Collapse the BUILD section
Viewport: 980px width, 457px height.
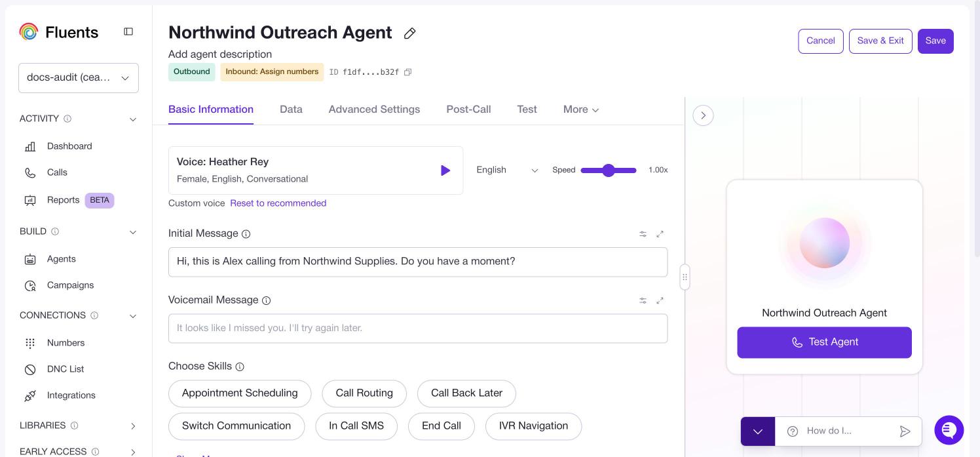pyautogui.click(x=133, y=232)
